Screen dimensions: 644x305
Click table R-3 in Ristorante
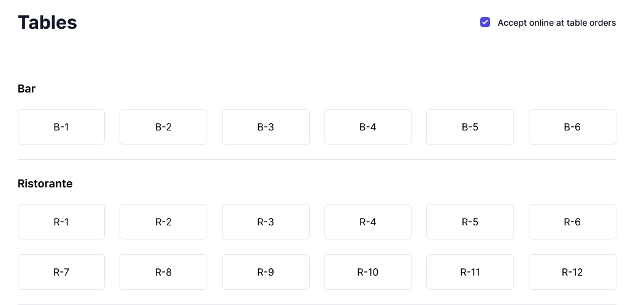coord(266,222)
